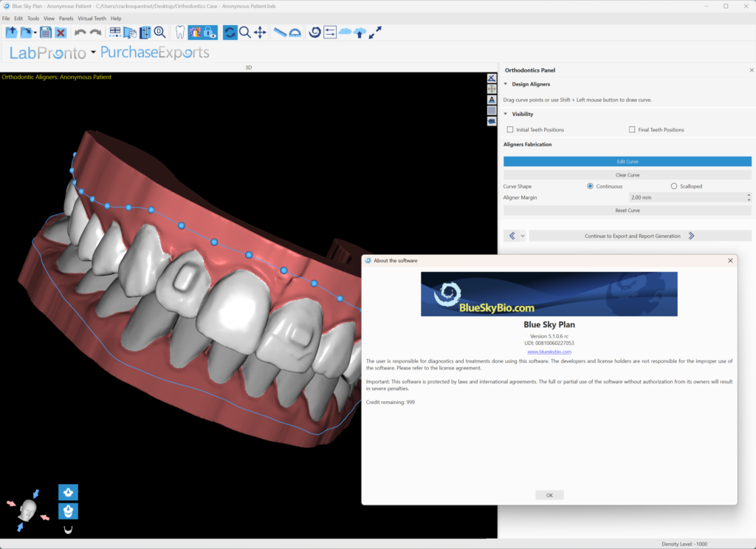Collapse the Design Aligners section
This screenshot has height=549, width=756.
(506, 84)
